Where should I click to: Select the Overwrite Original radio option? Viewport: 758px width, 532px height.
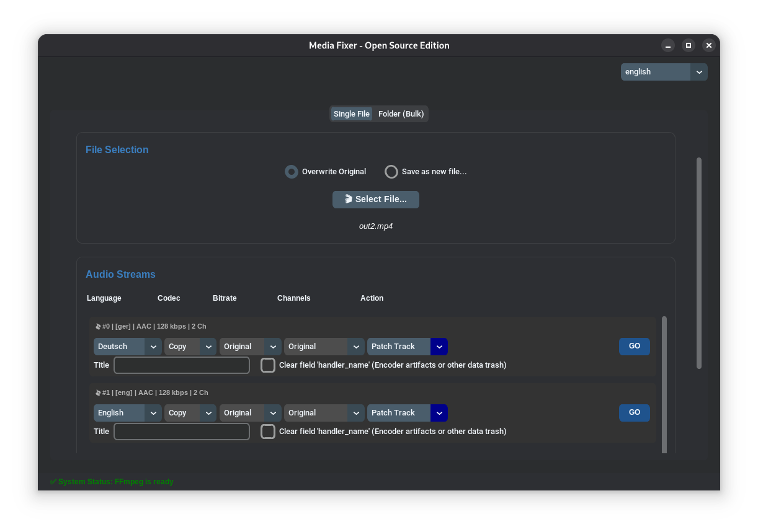pos(292,172)
